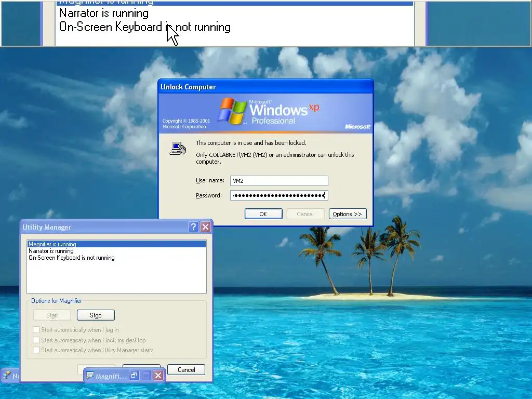Click 'This computer is in use' message text
532x399 pixels.
[251, 143]
